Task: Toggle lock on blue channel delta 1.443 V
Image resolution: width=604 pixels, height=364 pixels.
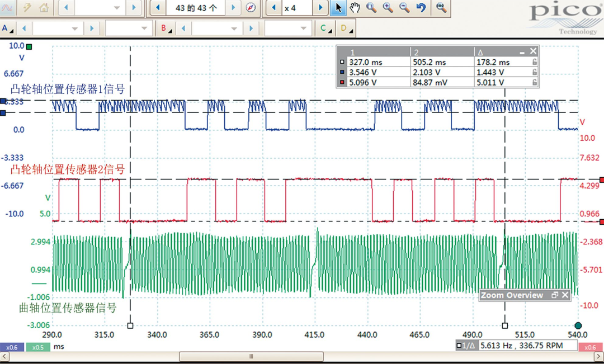Action: [x=535, y=72]
